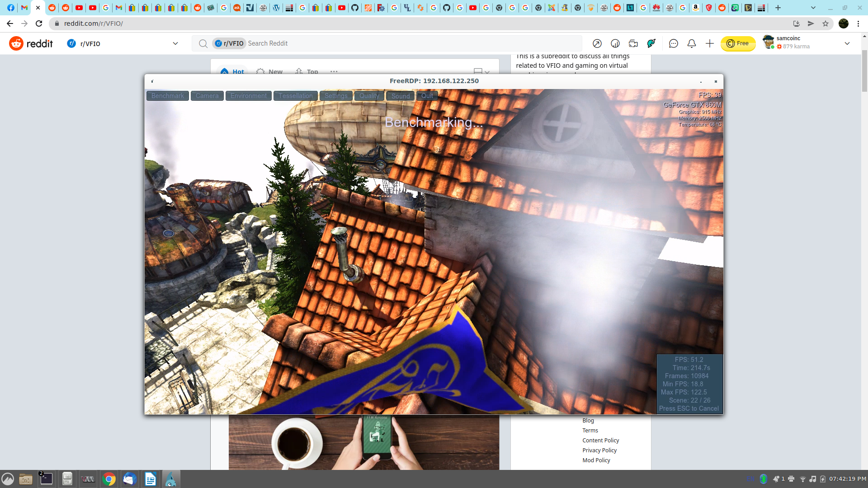
Task: Close the active browser tab
Action: [x=38, y=8]
